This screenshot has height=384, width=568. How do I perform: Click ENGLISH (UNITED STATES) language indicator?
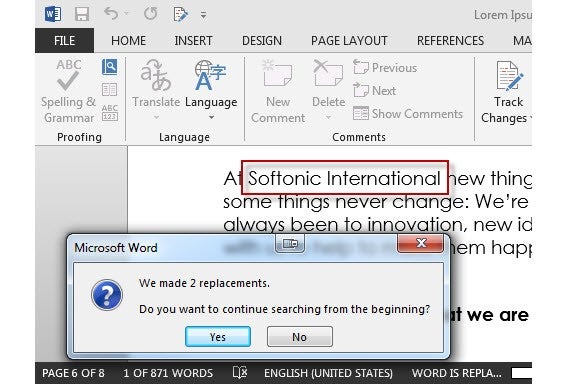(x=328, y=373)
